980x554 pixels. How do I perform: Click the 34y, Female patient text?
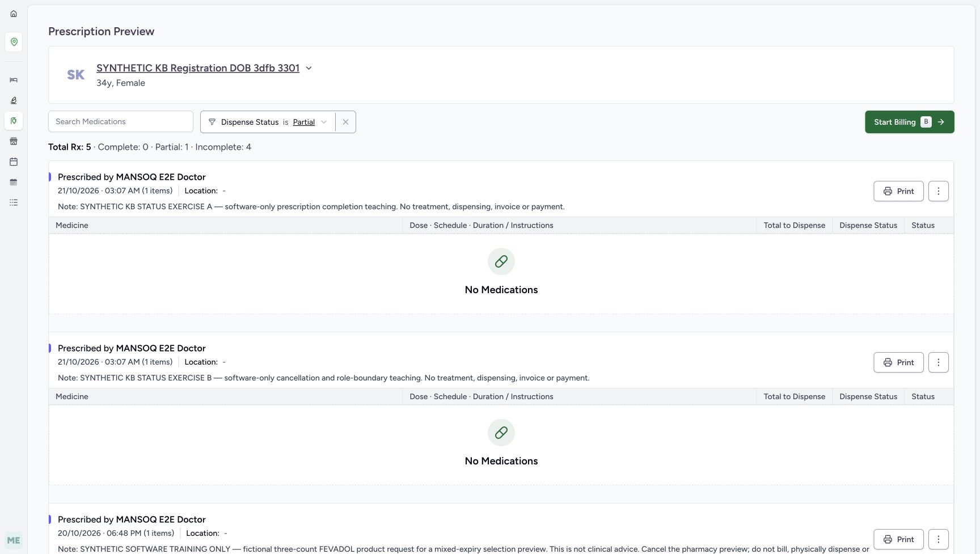click(121, 83)
